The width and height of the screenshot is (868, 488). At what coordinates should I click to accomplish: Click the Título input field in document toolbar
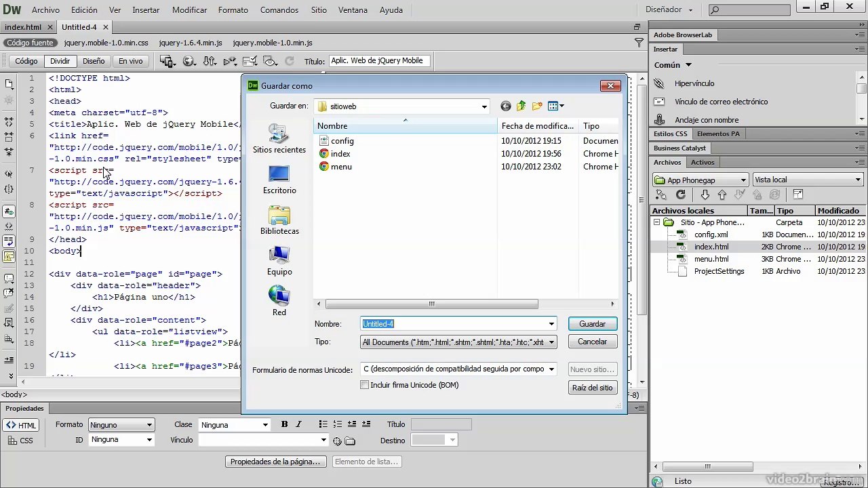pyautogui.click(x=379, y=61)
